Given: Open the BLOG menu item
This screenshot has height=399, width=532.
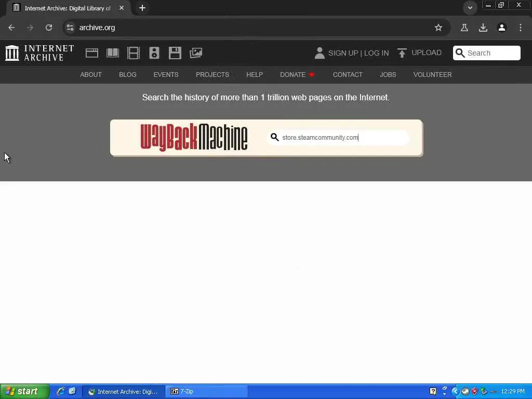Looking at the screenshot, I should (x=128, y=75).
